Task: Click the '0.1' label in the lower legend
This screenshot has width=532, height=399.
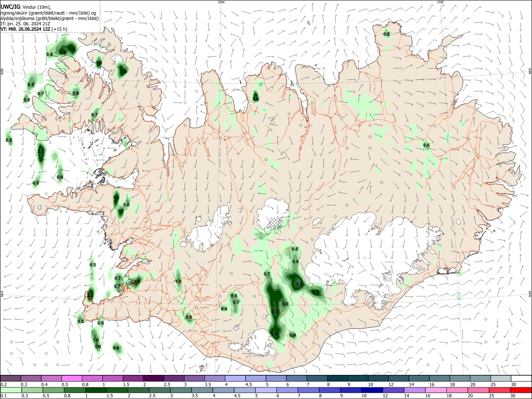Action: point(3,397)
